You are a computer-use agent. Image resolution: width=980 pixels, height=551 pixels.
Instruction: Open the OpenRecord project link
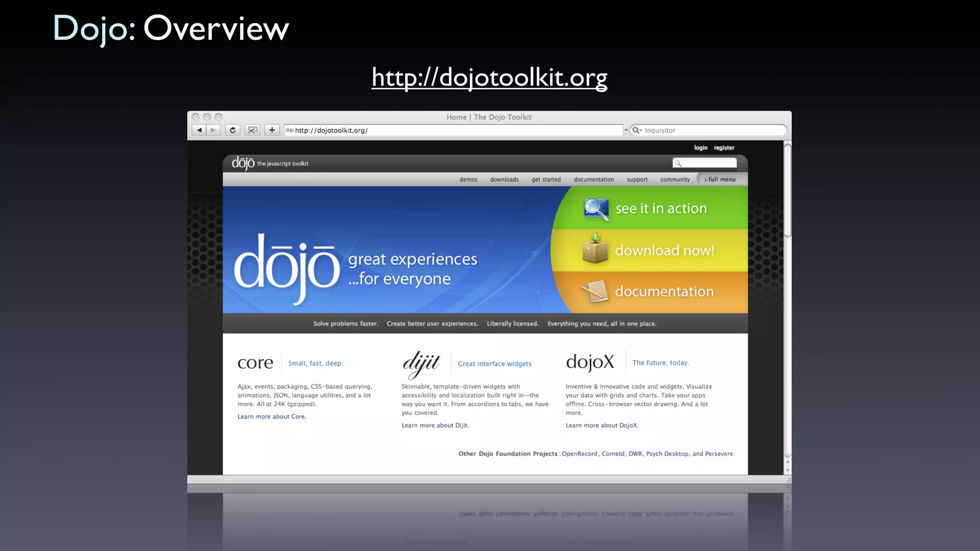579,453
